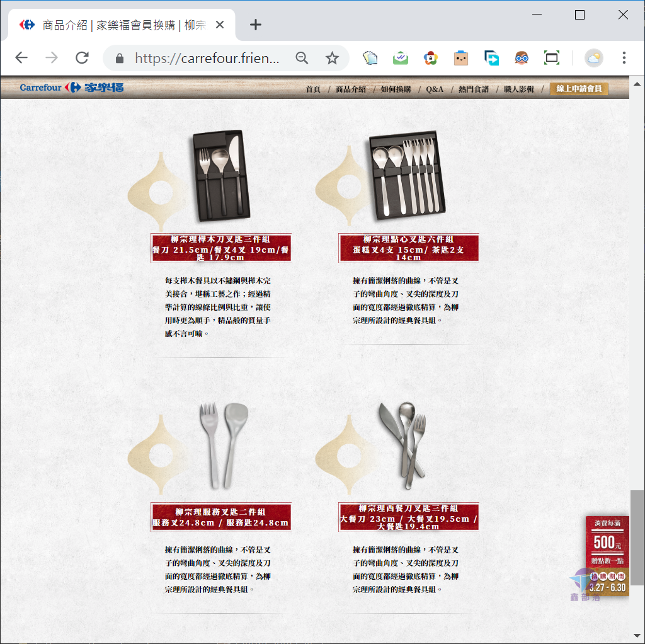The width and height of the screenshot is (645, 644).
Task: View site security lock info
Action: (x=120, y=59)
